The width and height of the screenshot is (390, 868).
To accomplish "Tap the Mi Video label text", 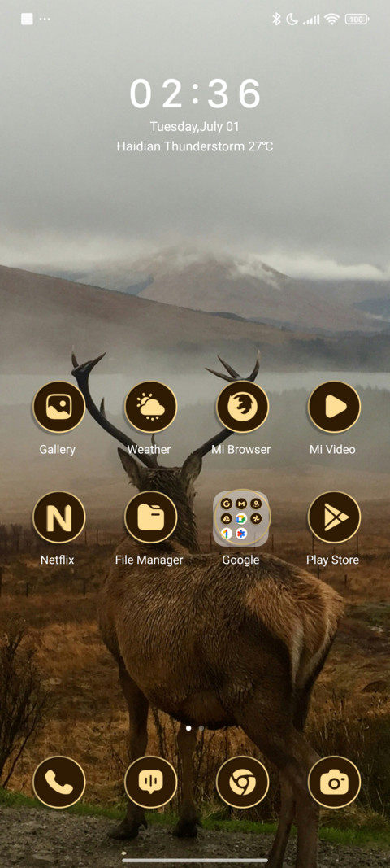I will (332, 450).
